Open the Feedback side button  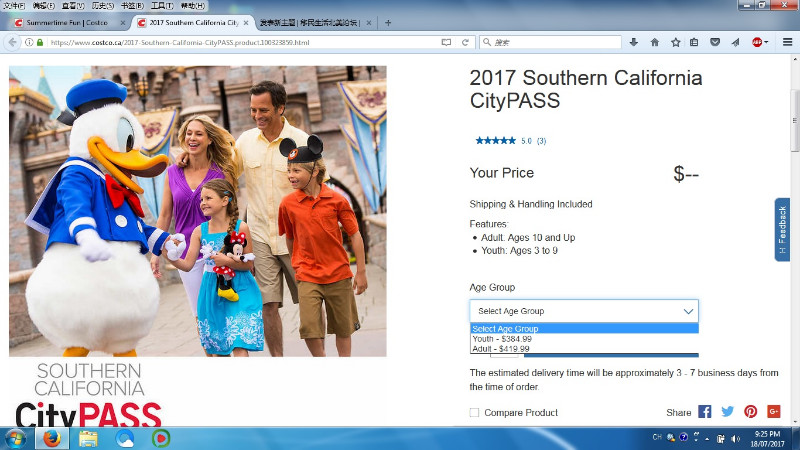click(782, 230)
